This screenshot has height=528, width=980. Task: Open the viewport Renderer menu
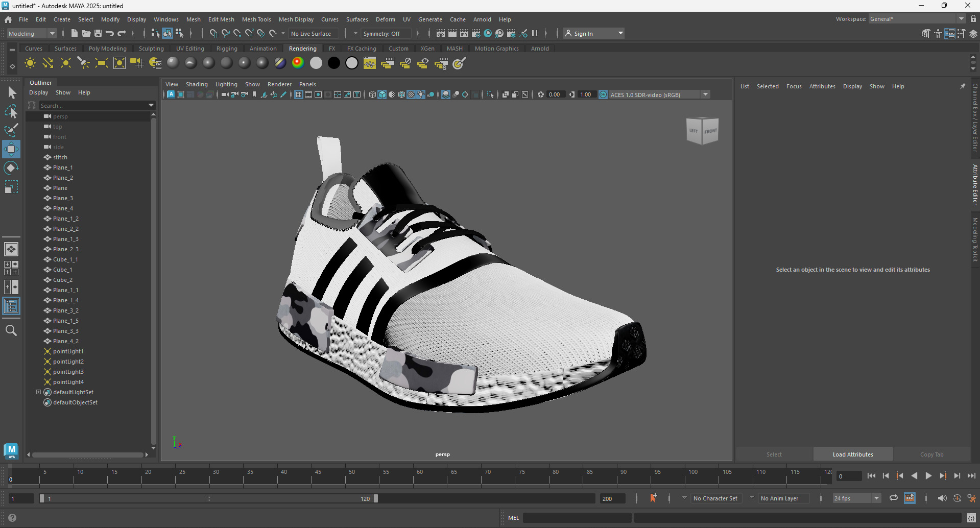[x=279, y=84]
